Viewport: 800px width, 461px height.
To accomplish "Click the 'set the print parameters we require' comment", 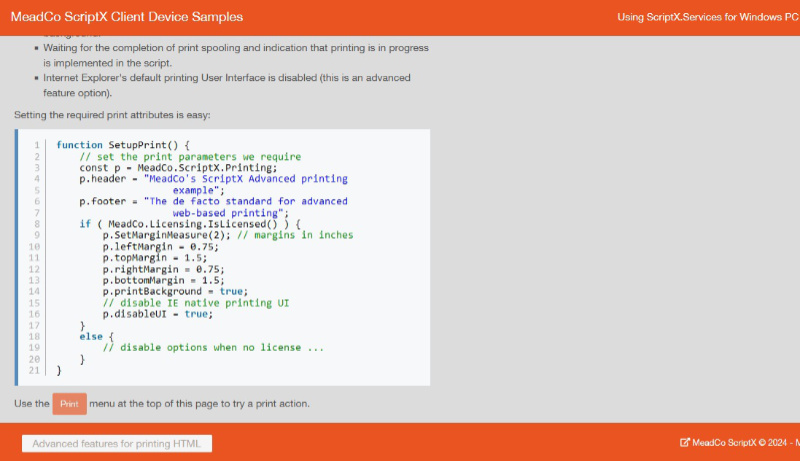I will point(190,157).
